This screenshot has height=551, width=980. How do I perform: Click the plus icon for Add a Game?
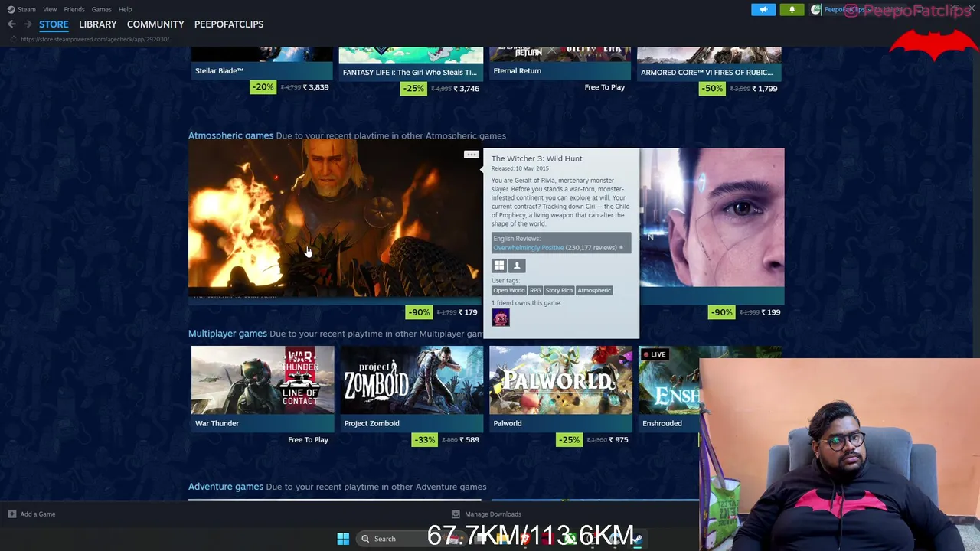pos(11,514)
